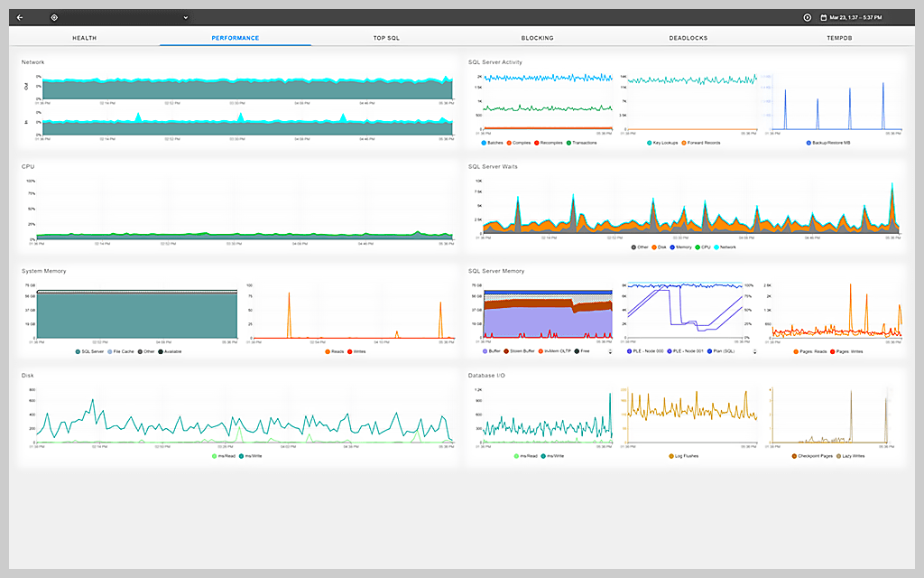Click the target icon in top bar
The height and width of the screenshot is (578, 924).
pos(54,17)
